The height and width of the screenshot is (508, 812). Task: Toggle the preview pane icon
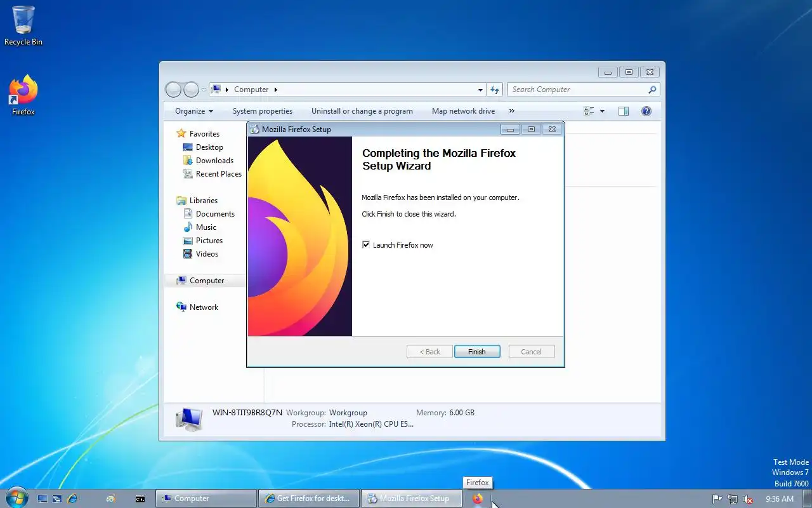point(624,111)
